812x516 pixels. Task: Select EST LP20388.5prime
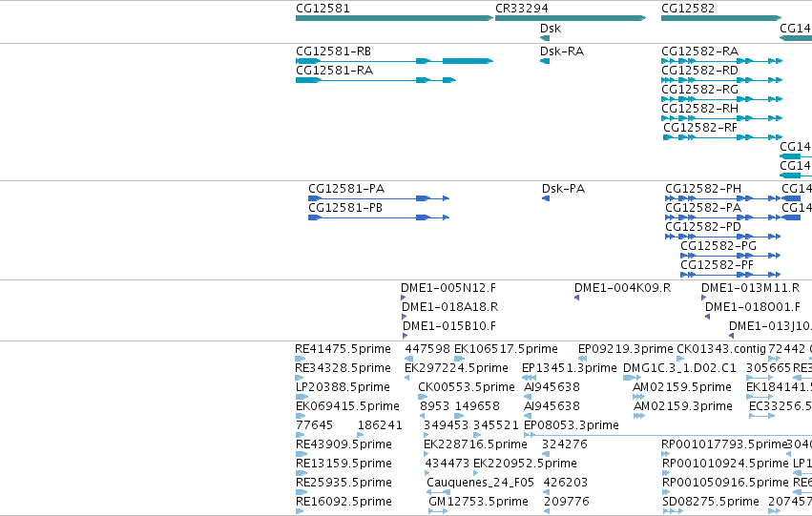[302, 397]
